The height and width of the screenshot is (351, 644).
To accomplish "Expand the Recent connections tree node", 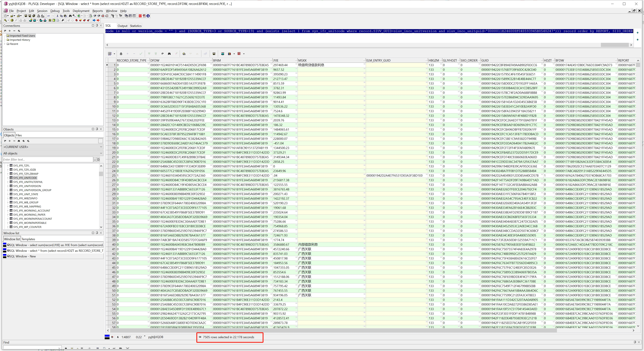I will 5,44.
